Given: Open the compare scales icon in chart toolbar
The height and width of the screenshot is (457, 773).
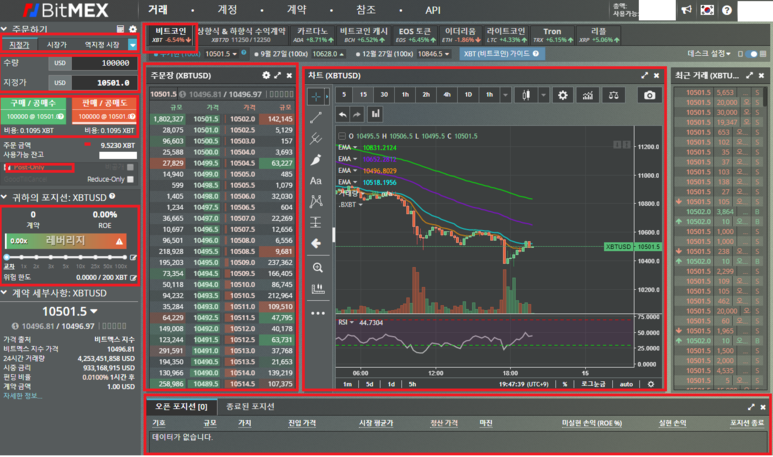Looking at the screenshot, I should [x=613, y=95].
